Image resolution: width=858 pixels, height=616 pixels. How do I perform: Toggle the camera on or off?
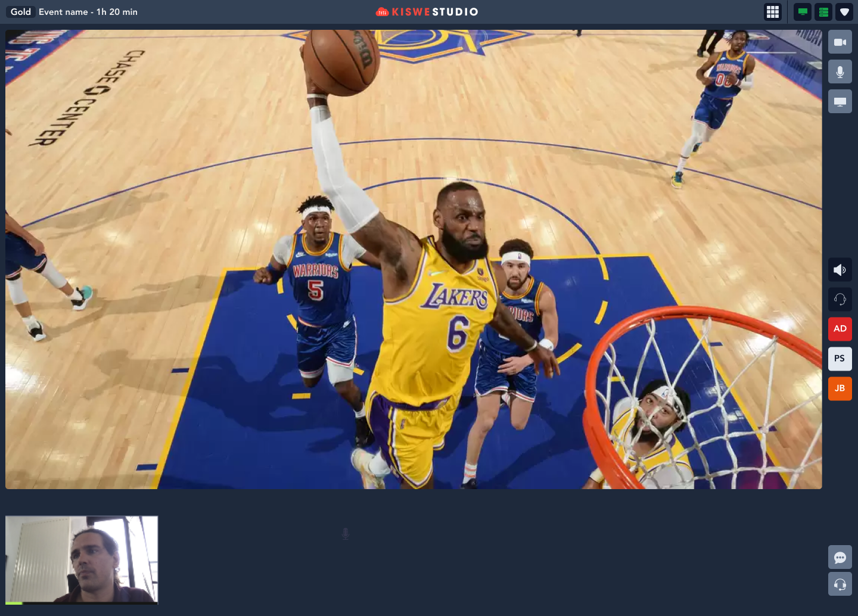click(840, 42)
